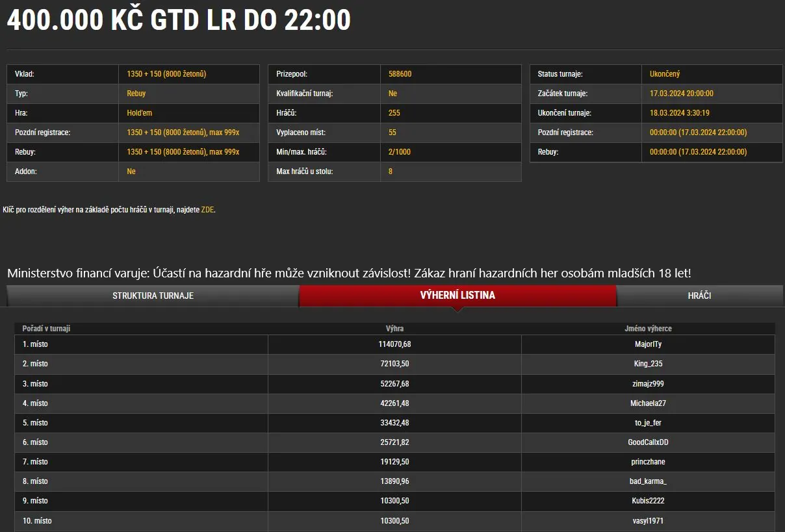Image resolution: width=785 pixels, height=532 pixels.
Task: Click the Kubis2222 entry
Action: 647,501
